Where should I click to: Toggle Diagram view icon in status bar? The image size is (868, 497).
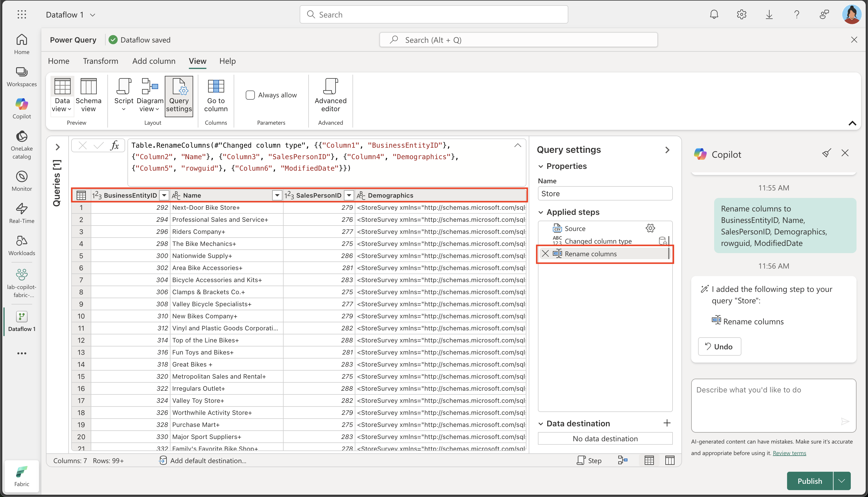point(623,461)
